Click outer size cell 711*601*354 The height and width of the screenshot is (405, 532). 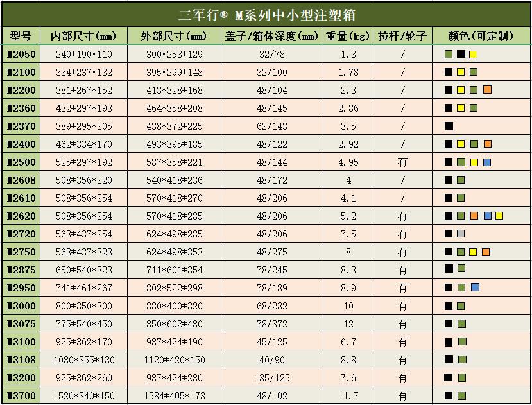175,270
